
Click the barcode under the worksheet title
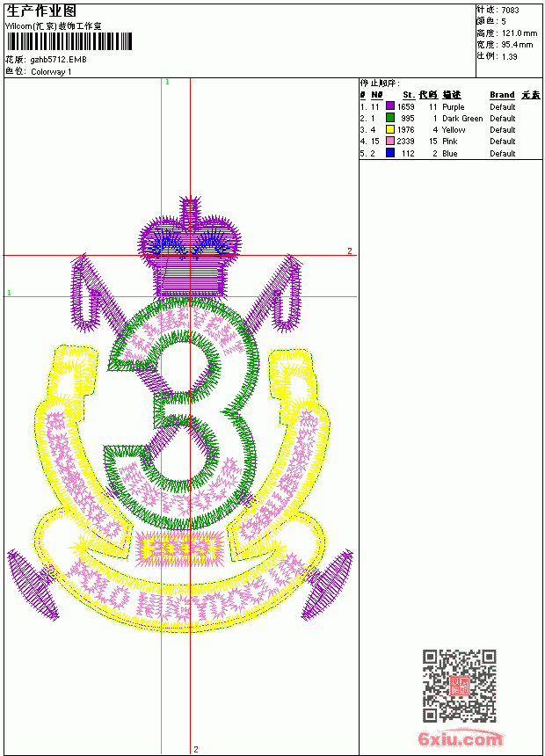[69, 41]
